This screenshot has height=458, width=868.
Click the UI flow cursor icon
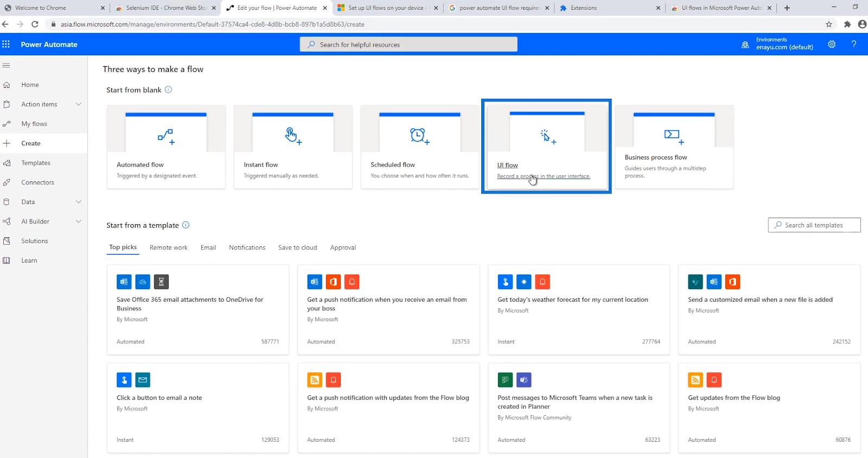tap(548, 136)
